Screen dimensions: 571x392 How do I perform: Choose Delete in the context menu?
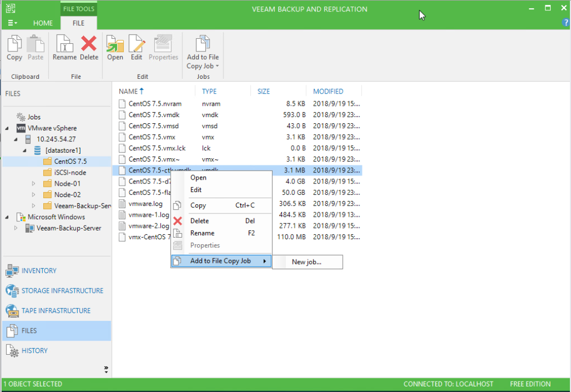coord(221,221)
